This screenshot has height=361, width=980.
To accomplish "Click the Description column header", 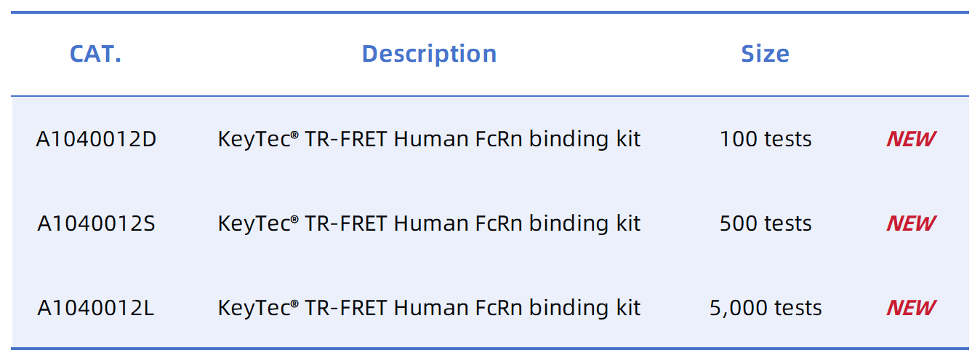I will point(429,54).
